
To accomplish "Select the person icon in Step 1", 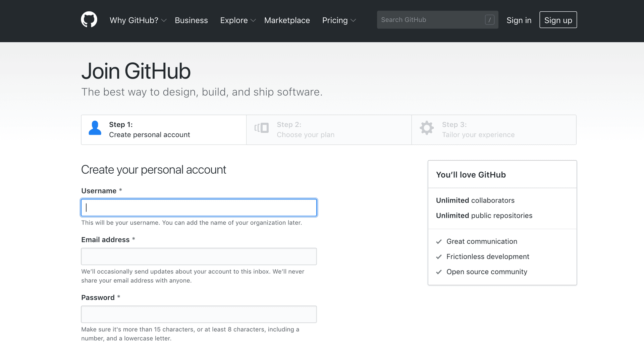I will (95, 128).
